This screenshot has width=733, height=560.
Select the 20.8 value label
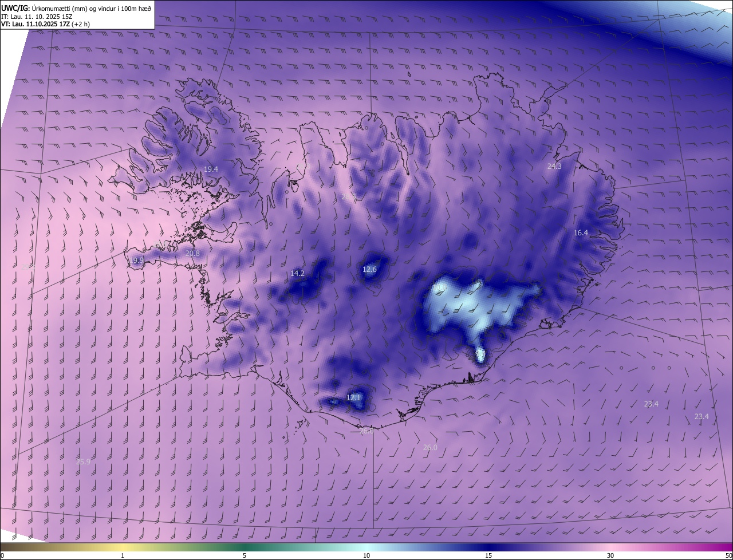193,253
